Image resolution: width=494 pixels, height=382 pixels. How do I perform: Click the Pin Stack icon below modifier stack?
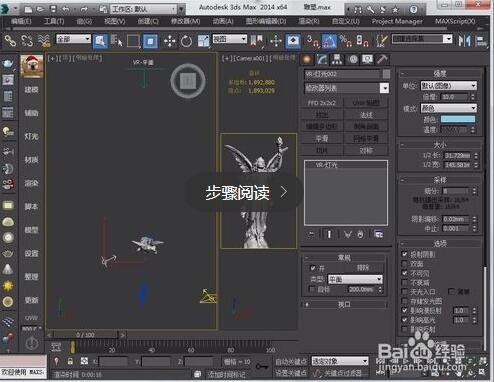311,234
